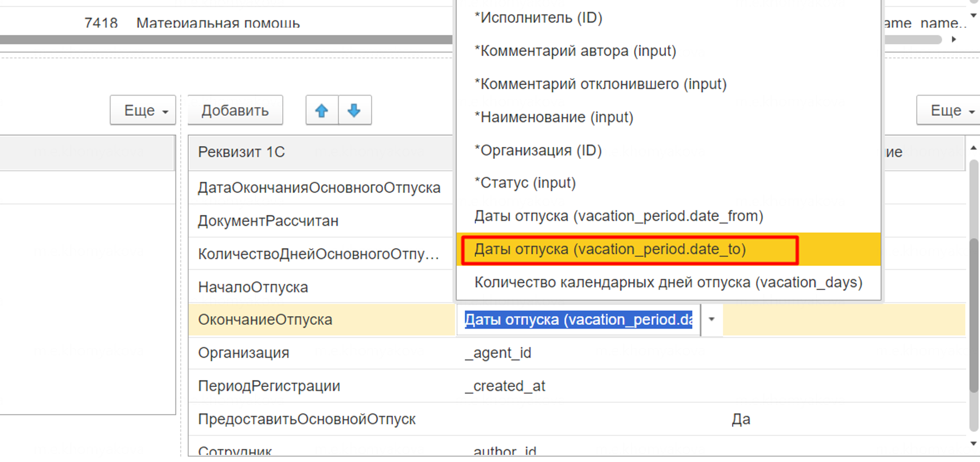980x462 pixels.
Task: Click the move row up arrow
Action: click(321, 111)
